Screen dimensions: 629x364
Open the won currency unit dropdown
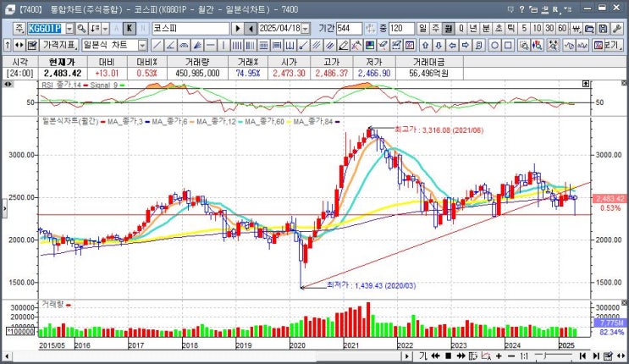point(576,29)
